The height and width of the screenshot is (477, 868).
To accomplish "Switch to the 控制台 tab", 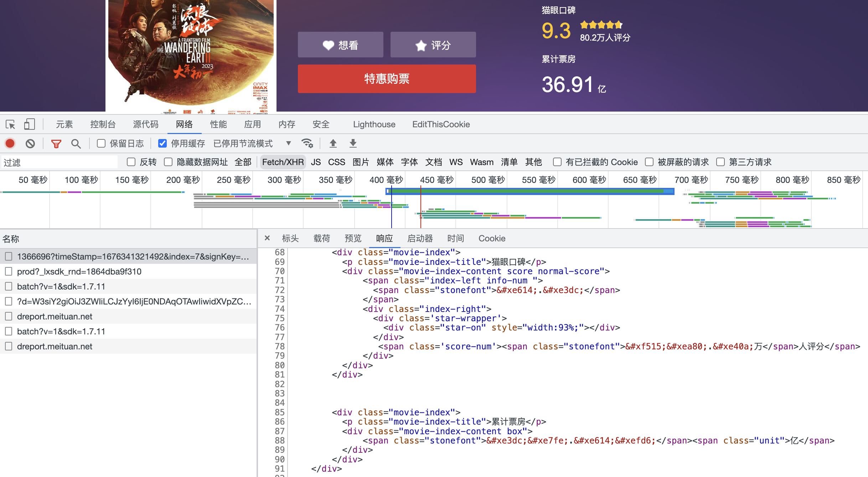I will click(103, 124).
